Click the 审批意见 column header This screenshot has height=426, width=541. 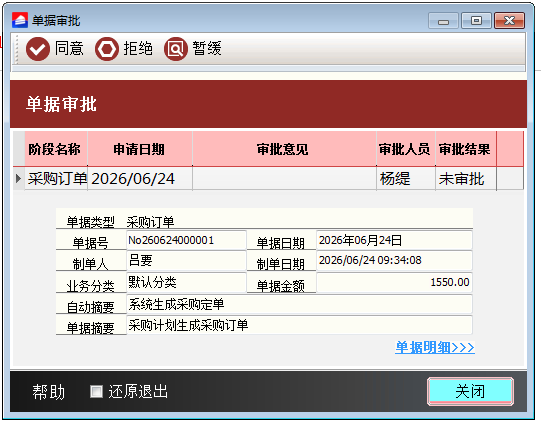[x=284, y=149]
